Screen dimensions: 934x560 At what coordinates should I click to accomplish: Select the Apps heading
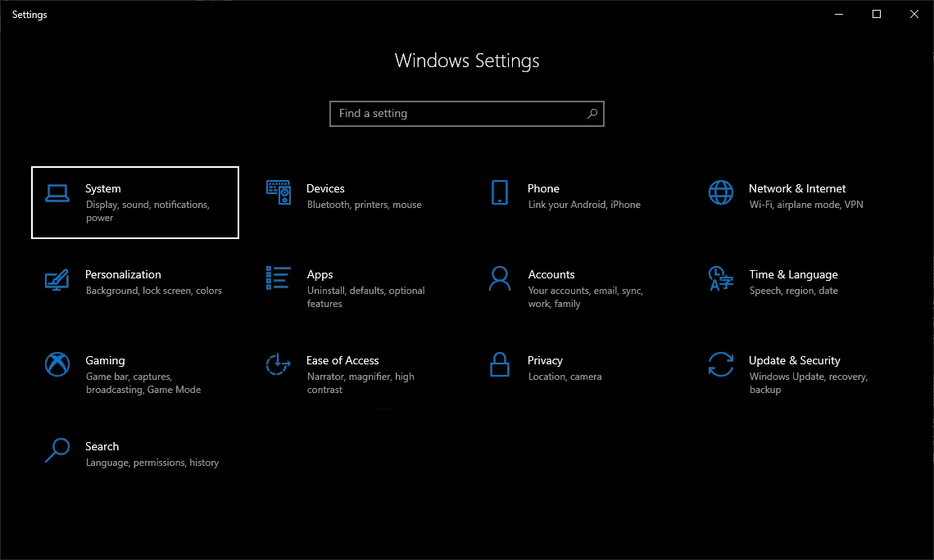(320, 275)
